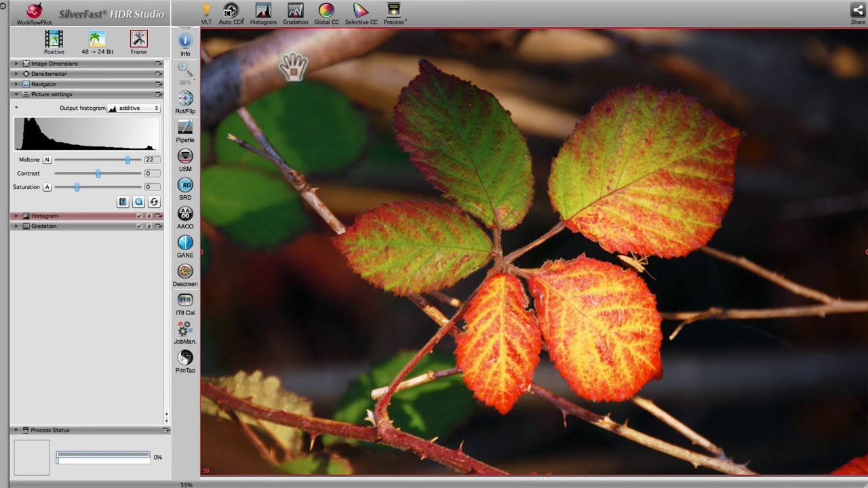Viewport: 868px width, 488px height.
Task: Detach the Process Status panel
Action: click(165, 430)
